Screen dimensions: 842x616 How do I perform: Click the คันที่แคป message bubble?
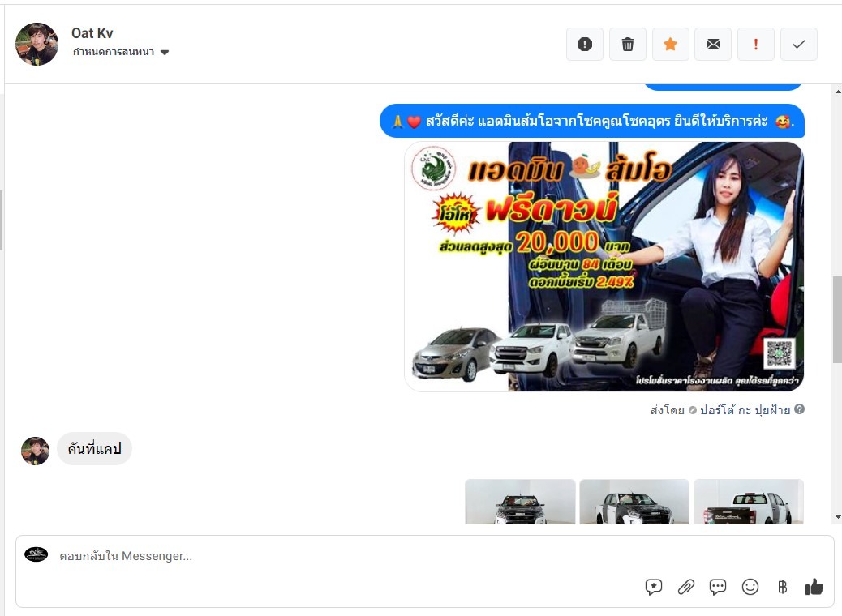95,448
